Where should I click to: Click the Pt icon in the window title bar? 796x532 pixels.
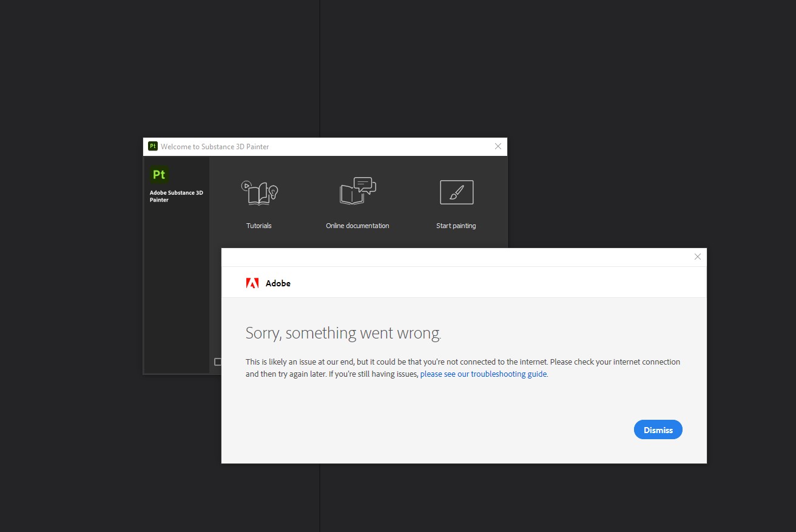pos(152,146)
